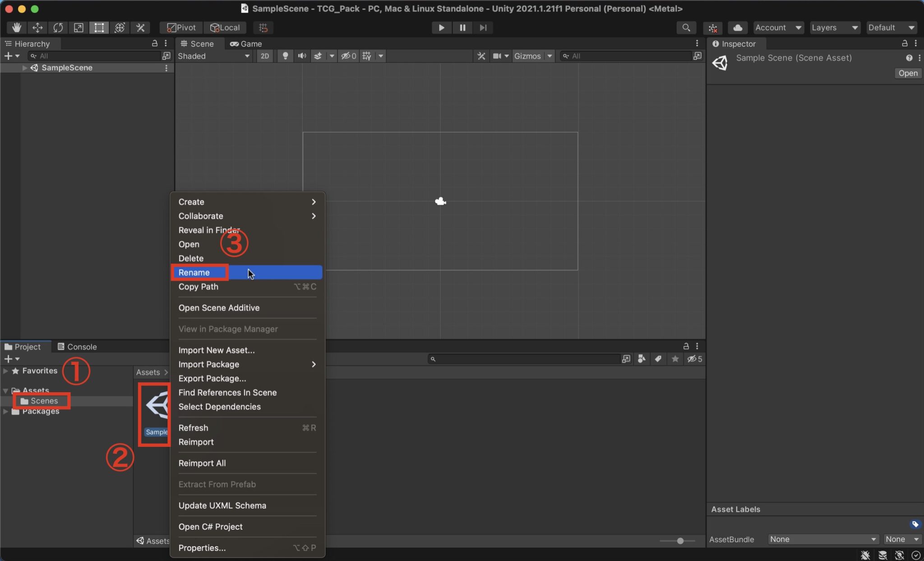Click the cloud services icon
Viewport: 924px width, 561px height.
(x=737, y=28)
